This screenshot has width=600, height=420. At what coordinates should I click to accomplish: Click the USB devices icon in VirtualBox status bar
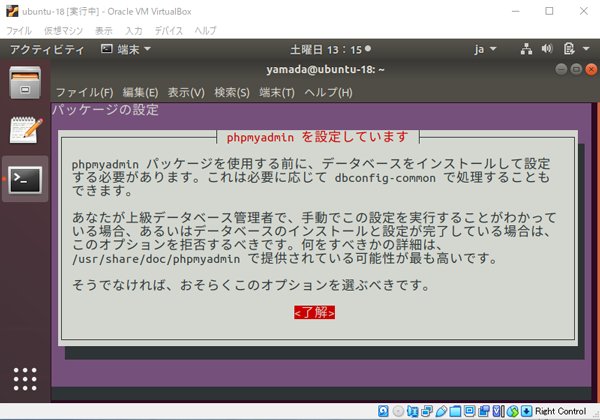tap(441, 411)
